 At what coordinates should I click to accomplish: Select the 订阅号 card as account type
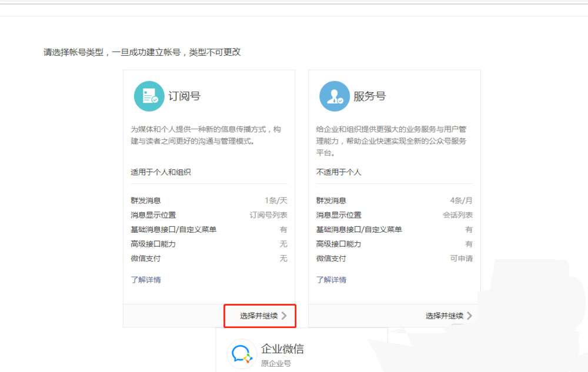coord(208,176)
